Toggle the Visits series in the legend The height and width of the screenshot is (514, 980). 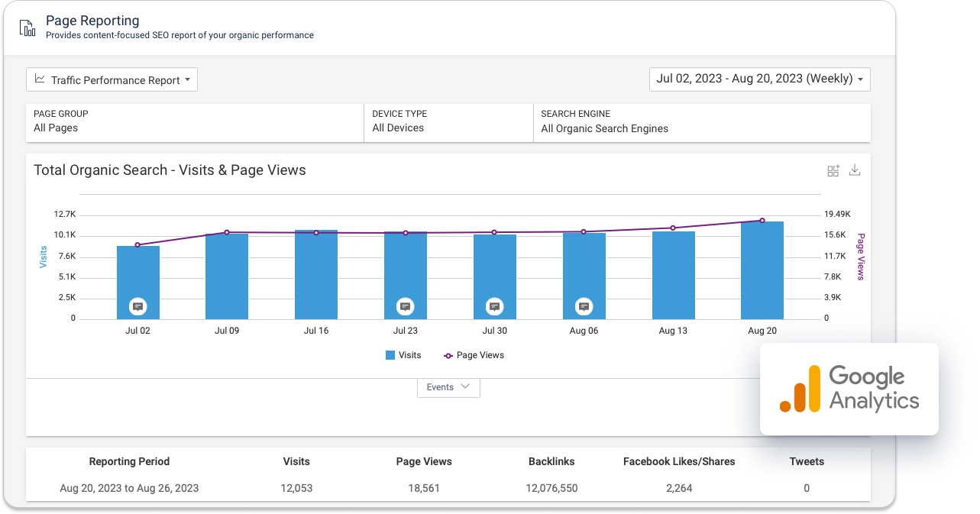pyautogui.click(x=403, y=355)
